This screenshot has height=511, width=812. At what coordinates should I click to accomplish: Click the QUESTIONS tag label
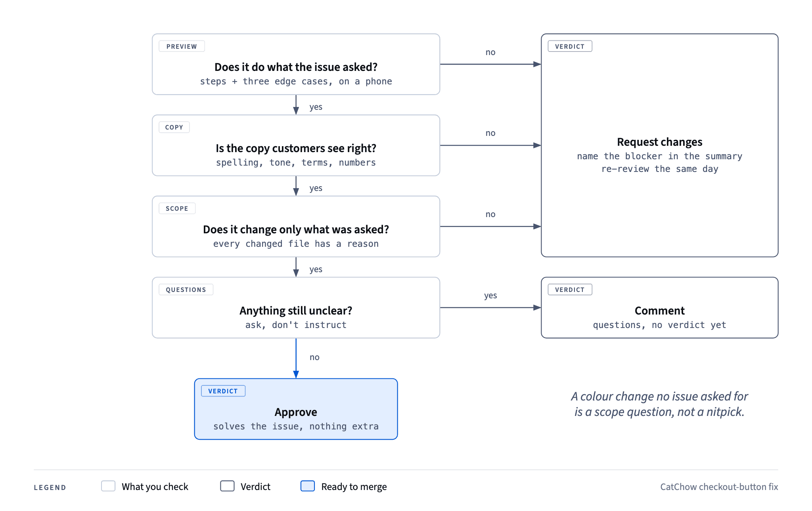(x=186, y=290)
